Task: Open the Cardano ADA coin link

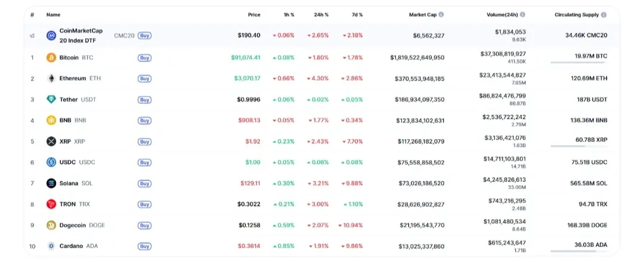Action: pyautogui.click(x=72, y=246)
